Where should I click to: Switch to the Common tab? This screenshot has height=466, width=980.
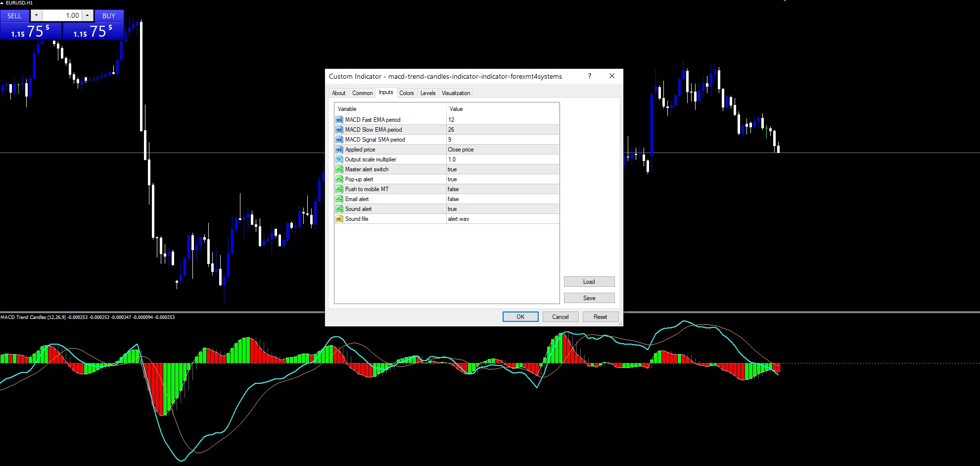pyautogui.click(x=363, y=93)
